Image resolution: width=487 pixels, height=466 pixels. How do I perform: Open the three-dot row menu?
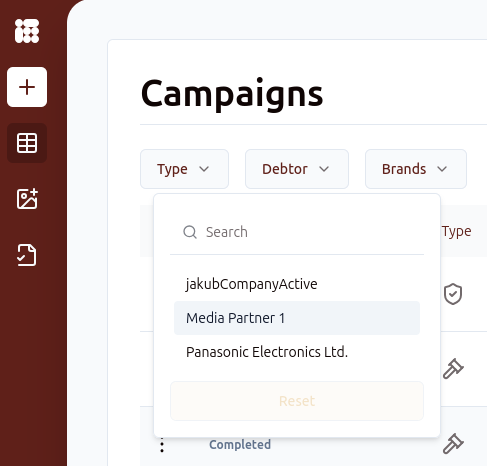pyautogui.click(x=162, y=445)
